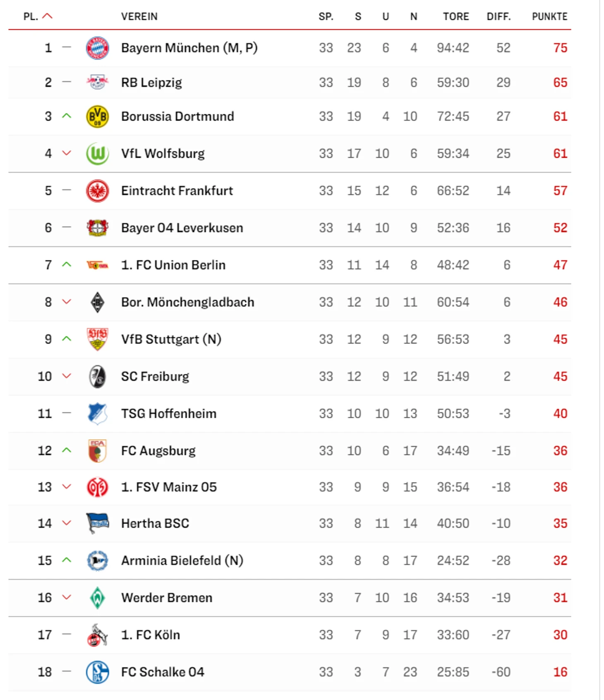Click the red down-trend arrow for Bor. Mönchengladbach
Image resolution: width=604 pixels, height=700 pixels.
tap(67, 302)
